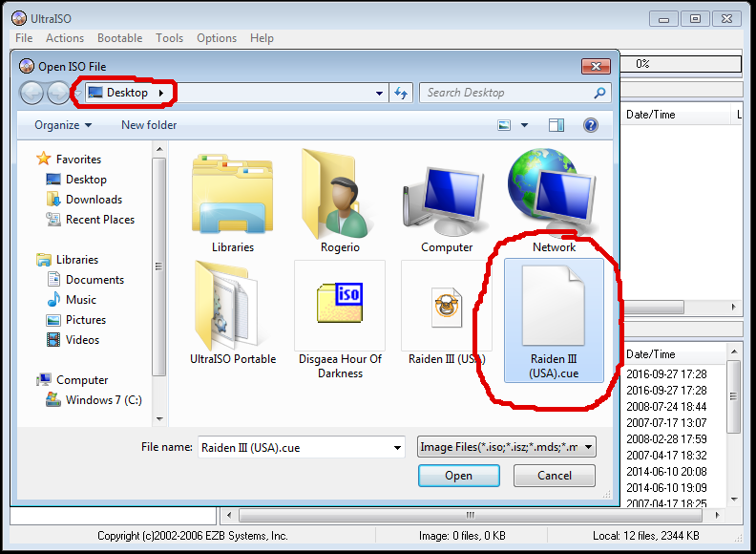Open the Tools menu
Image resolution: width=756 pixels, height=554 pixels.
(x=170, y=38)
